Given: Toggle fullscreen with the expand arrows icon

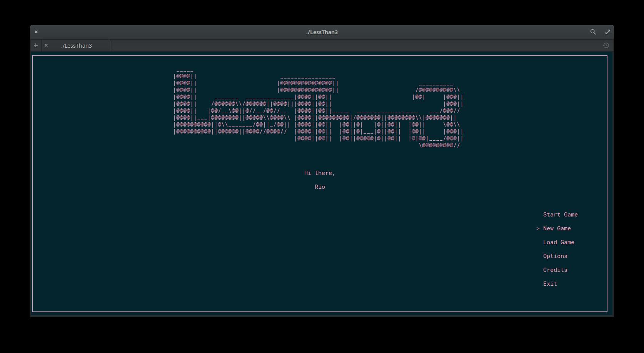Looking at the screenshot, I should (x=607, y=32).
